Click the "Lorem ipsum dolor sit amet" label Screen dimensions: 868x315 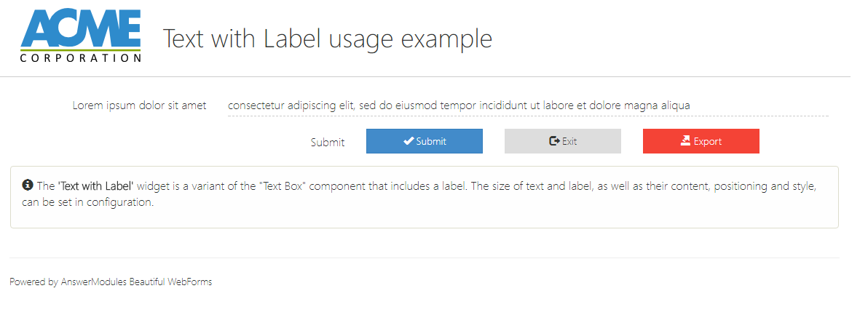pos(139,105)
